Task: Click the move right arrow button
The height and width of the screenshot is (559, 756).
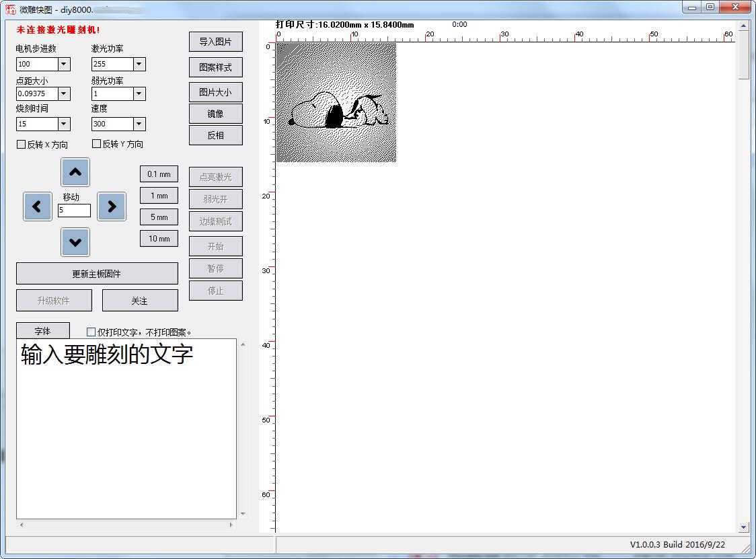Action: tap(112, 207)
